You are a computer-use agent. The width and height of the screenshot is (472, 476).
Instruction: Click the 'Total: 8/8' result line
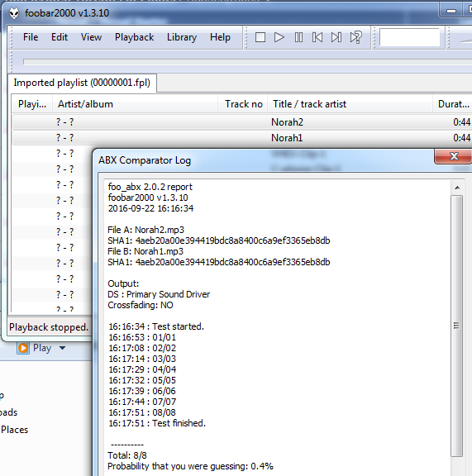127,455
